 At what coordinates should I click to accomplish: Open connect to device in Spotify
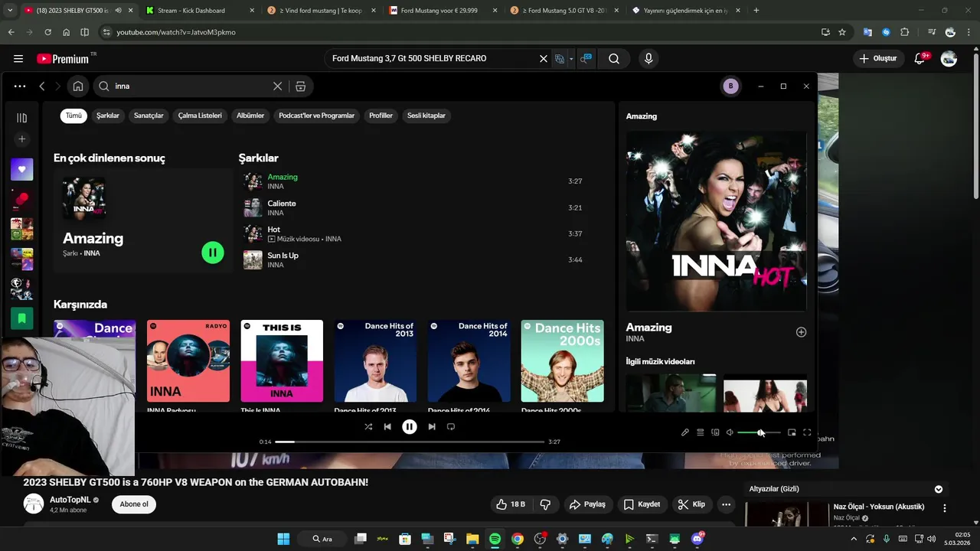pyautogui.click(x=715, y=432)
